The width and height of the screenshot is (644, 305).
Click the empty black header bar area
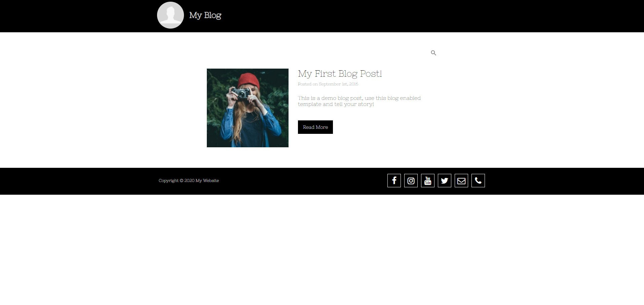point(404,16)
